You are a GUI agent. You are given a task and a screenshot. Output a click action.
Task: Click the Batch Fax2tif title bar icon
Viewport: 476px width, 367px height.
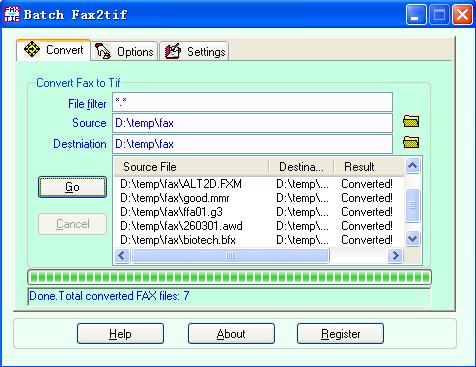click(x=12, y=14)
